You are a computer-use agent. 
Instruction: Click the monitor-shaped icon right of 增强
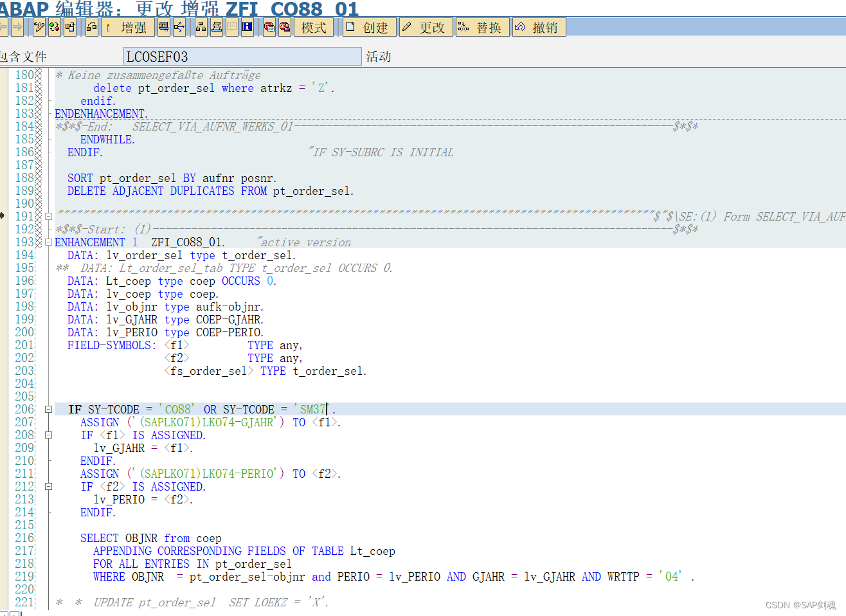coord(164,27)
